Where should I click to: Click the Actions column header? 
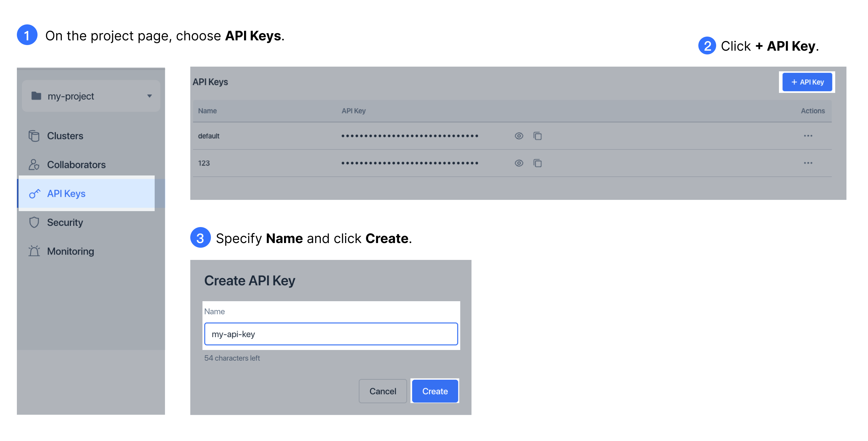813,111
